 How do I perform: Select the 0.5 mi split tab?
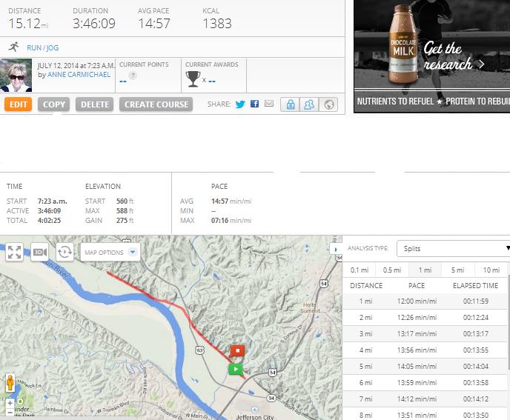point(392,270)
